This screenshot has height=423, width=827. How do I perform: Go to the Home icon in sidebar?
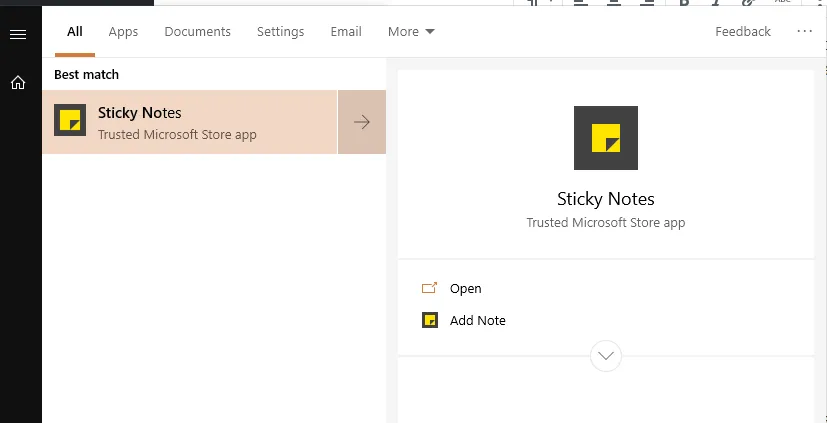pos(18,83)
